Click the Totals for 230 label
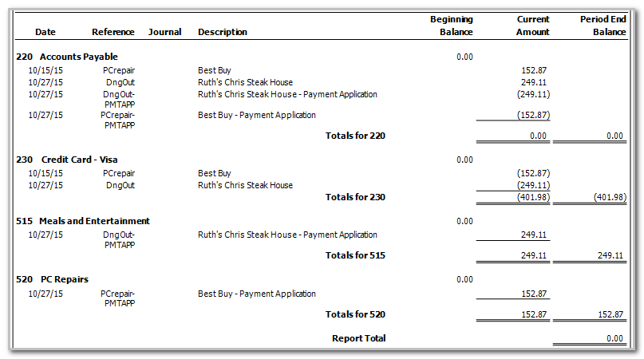The width and height of the screenshot is (644, 359). [x=355, y=197]
